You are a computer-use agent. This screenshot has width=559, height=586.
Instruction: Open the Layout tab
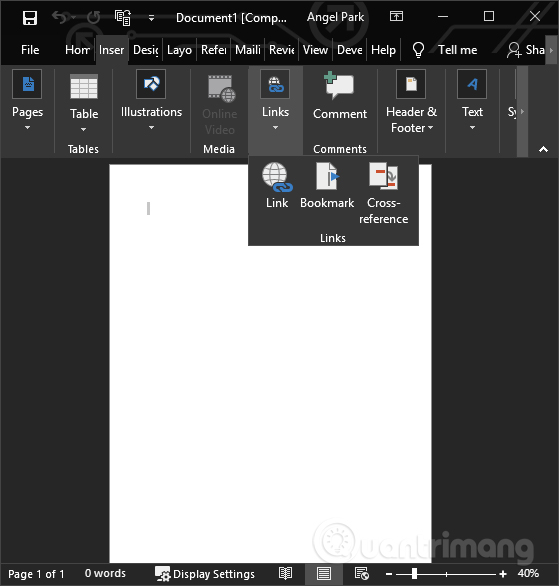coord(179,50)
